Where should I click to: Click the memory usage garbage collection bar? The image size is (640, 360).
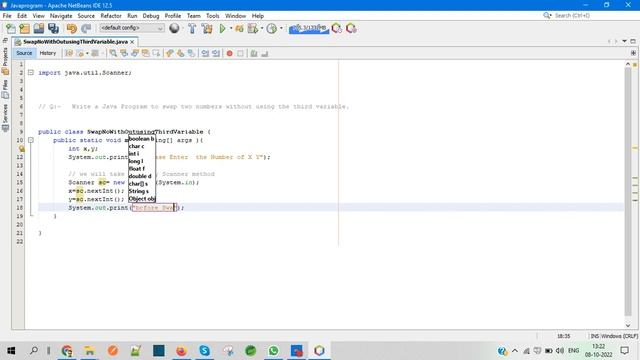tap(309, 28)
